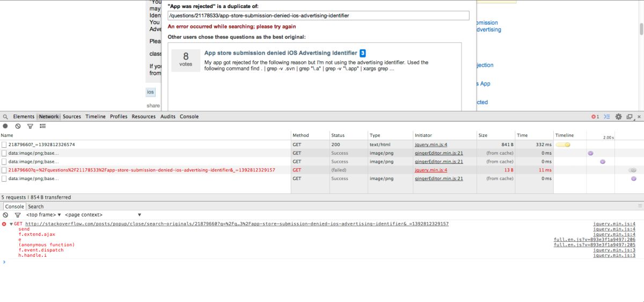
Task: Open the page context dropdown
Action: click(x=103, y=215)
